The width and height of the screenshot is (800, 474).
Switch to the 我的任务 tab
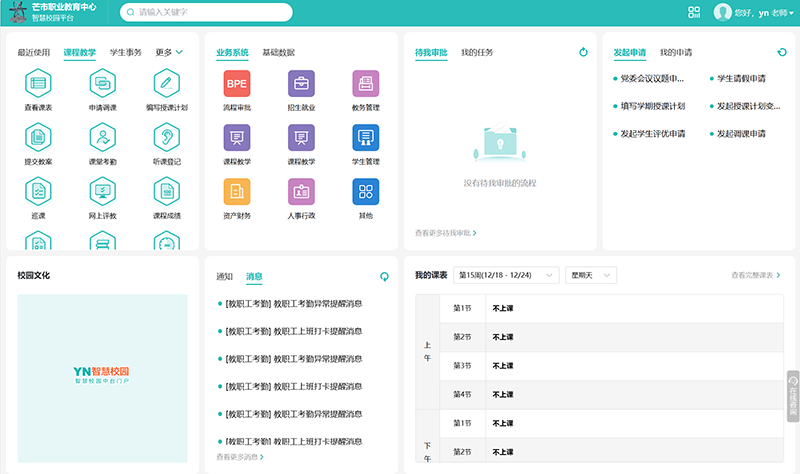tap(477, 52)
